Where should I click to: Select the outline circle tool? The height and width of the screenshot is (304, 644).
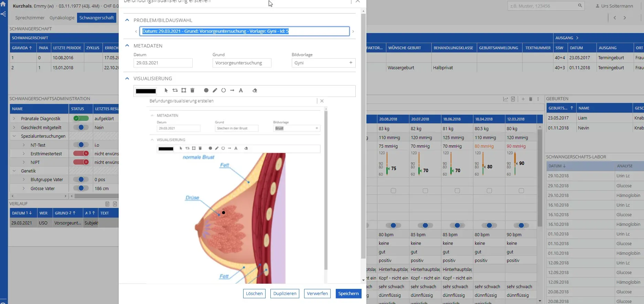point(224,91)
